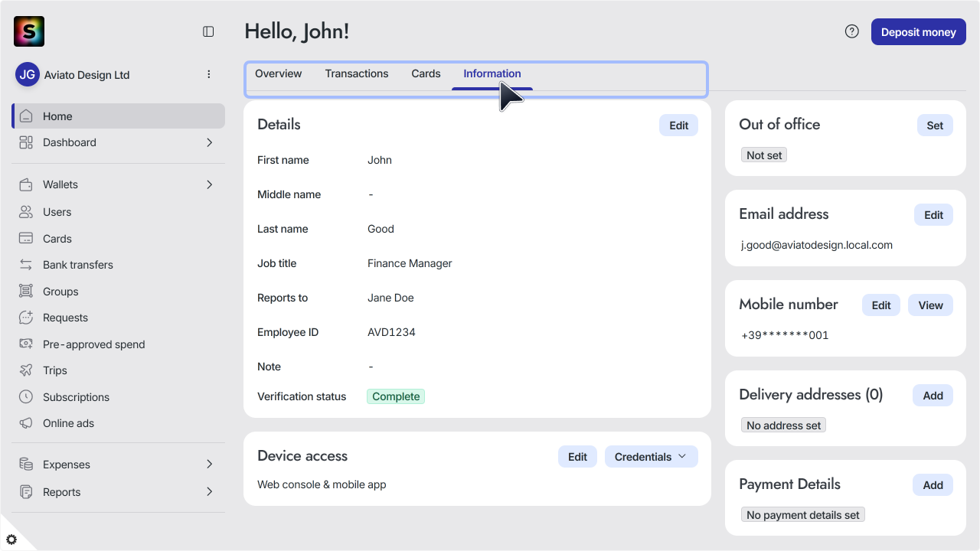This screenshot has height=551, width=980.
Task: Switch to the Overview tab
Action: coord(279,74)
